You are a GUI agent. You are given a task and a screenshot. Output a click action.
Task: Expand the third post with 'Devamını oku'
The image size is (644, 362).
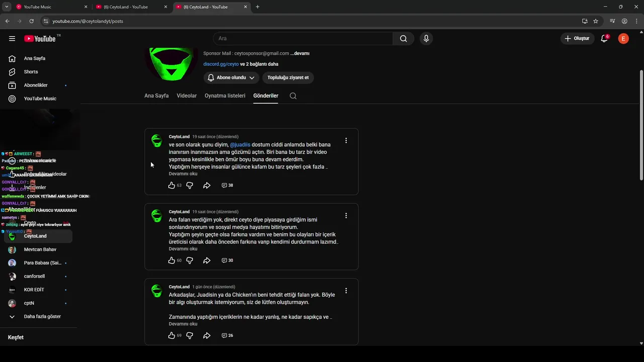click(x=183, y=324)
